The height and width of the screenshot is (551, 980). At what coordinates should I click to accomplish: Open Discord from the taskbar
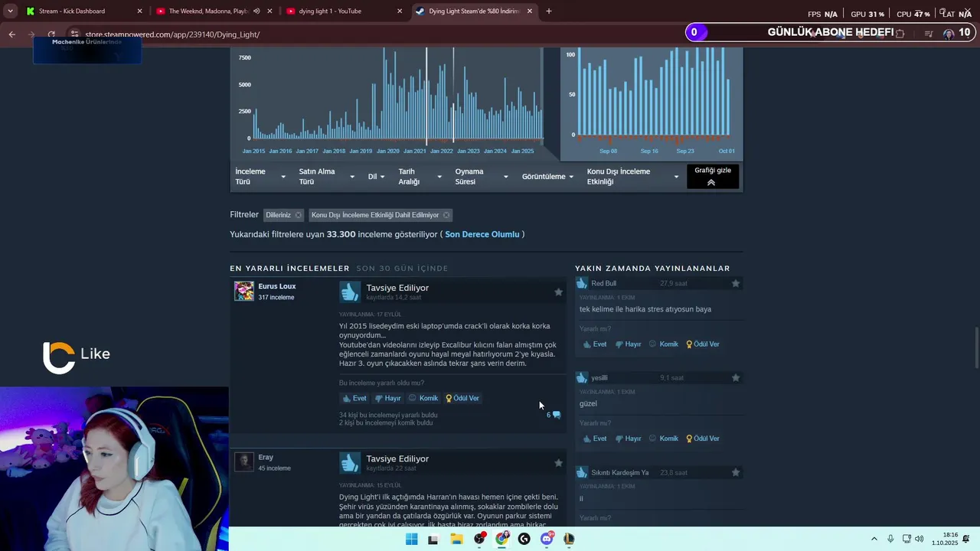click(547, 539)
